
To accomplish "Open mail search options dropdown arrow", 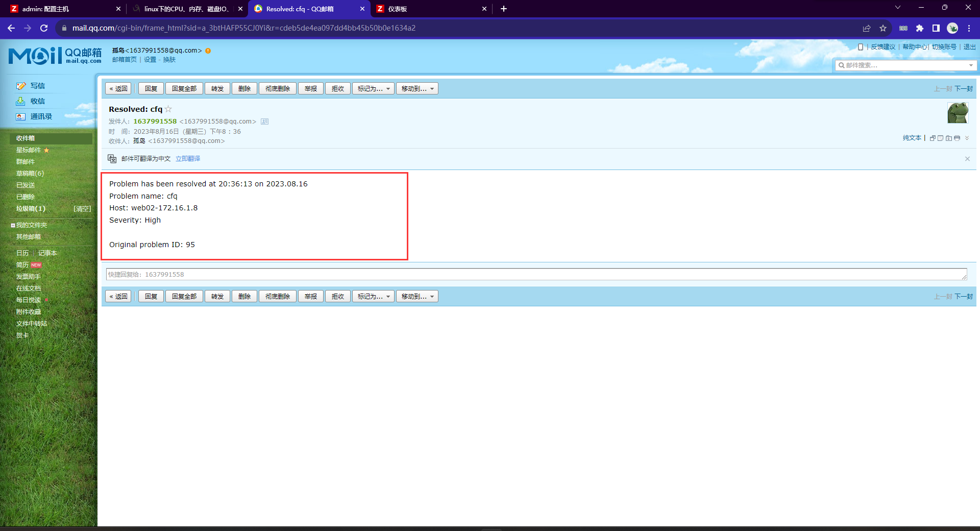I will [971, 65].
